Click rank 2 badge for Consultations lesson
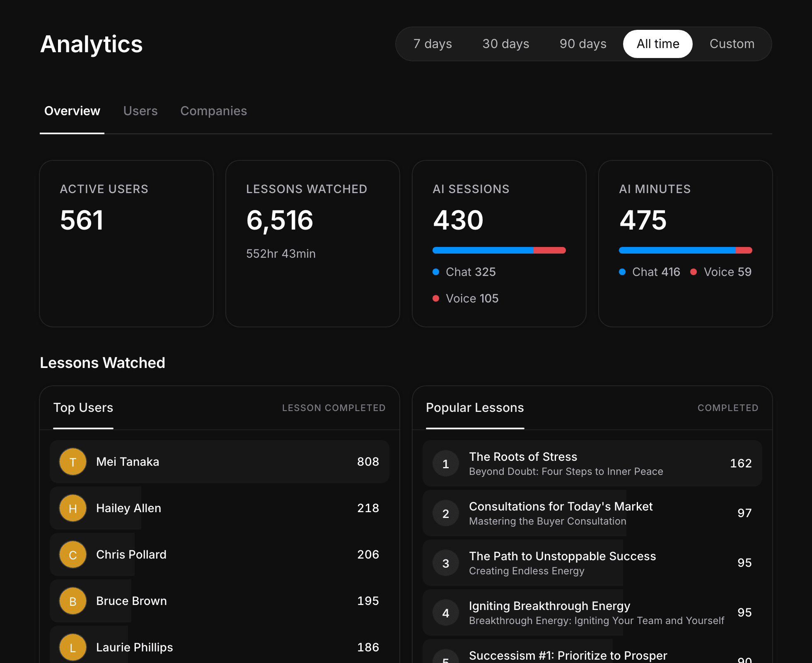Viewport: 812px width, 663px height. (x=446, y=513)
